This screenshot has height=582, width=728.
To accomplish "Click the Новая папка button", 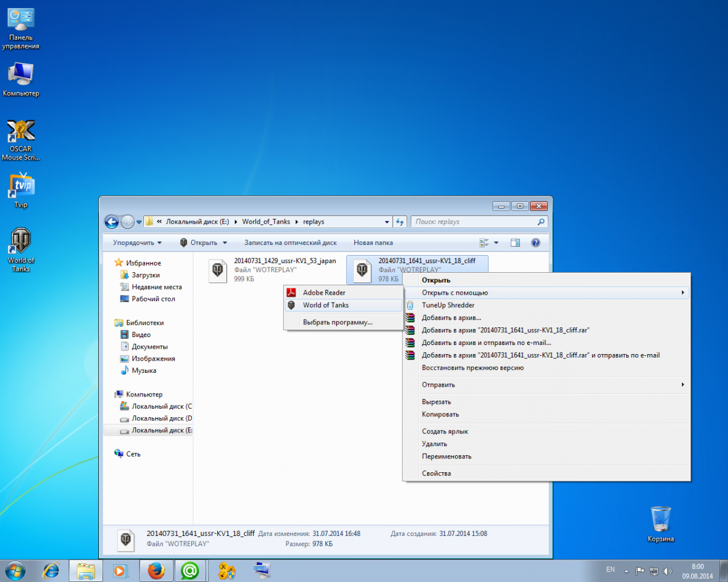I will pyautogui.click(x=373, y=242).
